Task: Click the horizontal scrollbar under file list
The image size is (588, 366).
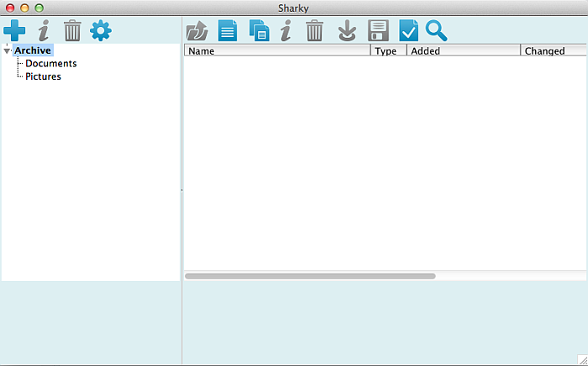Action: pyautogui.click(x=310, y=275)
